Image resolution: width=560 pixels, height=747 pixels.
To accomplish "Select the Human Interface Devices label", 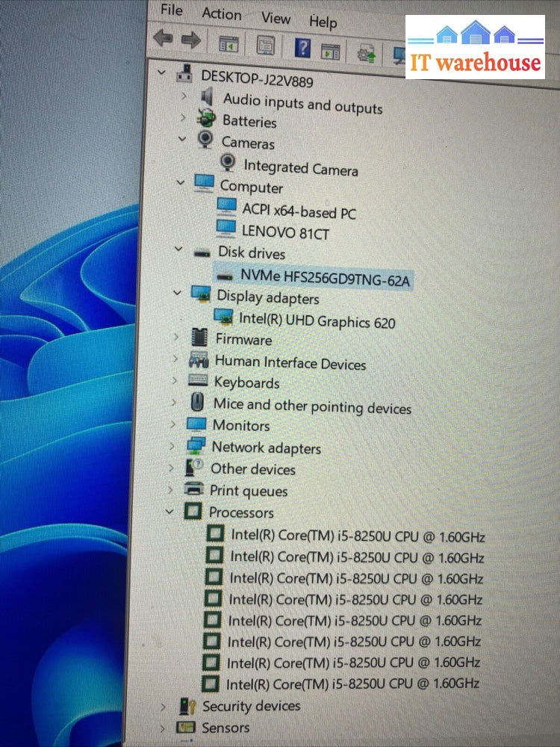I will [x=290, y=363].
